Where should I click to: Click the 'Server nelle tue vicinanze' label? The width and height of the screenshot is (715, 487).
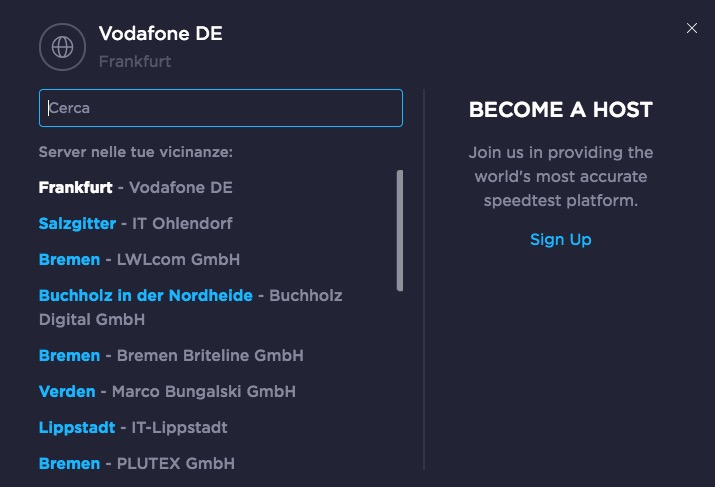[135, 152]
